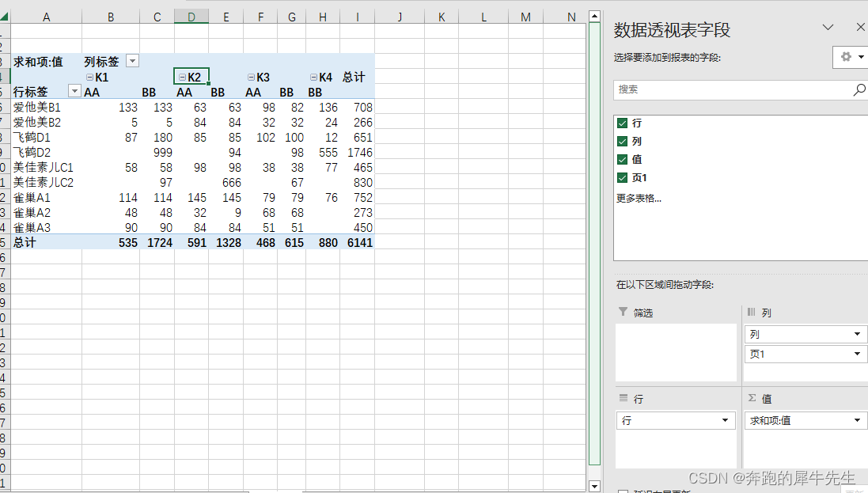The height and width of the screenshot is (493, 868).
Task: Click the 总计 column header cell
Action: tap(358, 77)
